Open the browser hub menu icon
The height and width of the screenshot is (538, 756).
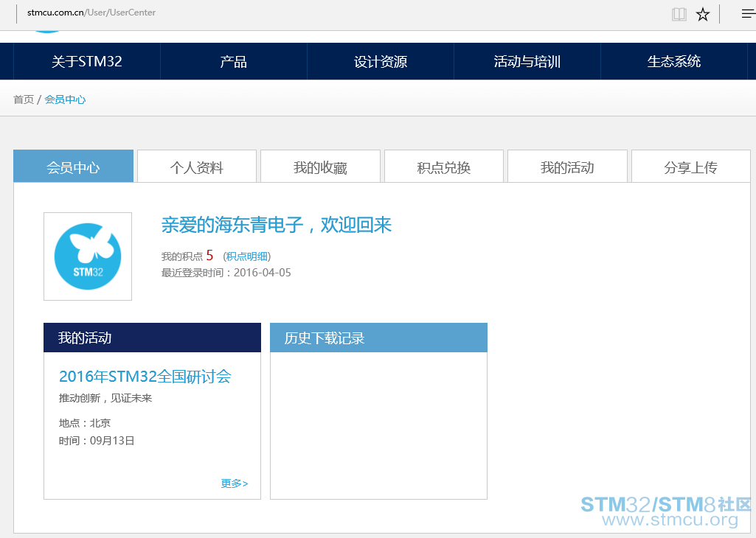pyautogui.click(x=749, y=13)
